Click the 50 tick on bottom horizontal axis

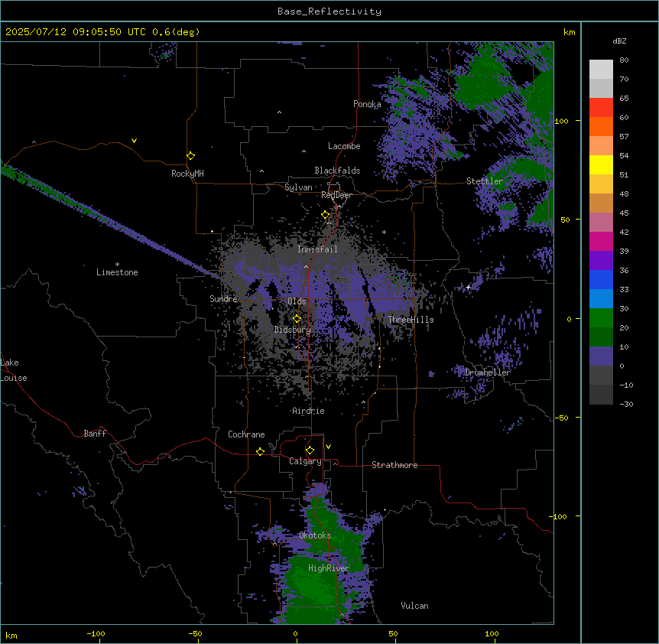point(393,633)
